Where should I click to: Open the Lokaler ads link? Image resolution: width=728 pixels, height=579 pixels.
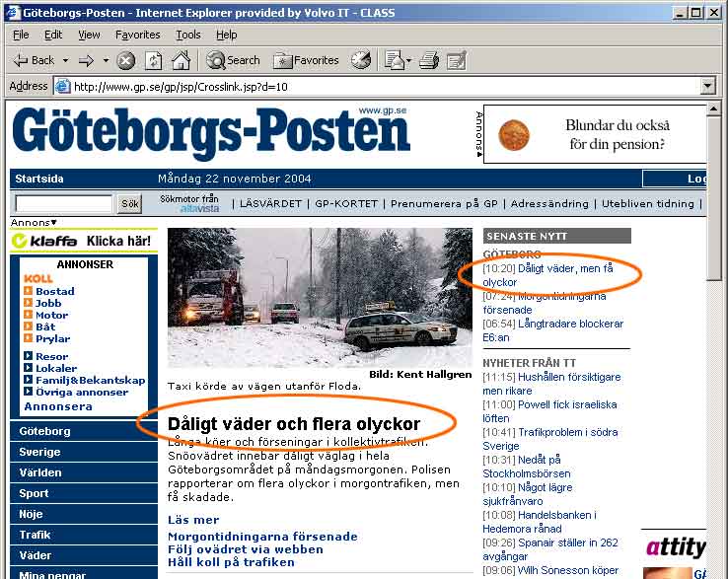[x=56, y=368]
